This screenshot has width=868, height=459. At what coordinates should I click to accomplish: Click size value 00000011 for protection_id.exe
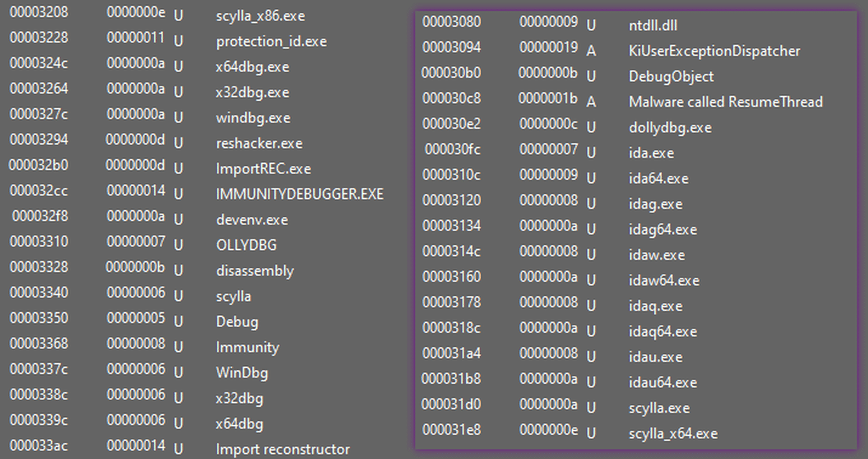pyautogui.click(x=136, y=38)
